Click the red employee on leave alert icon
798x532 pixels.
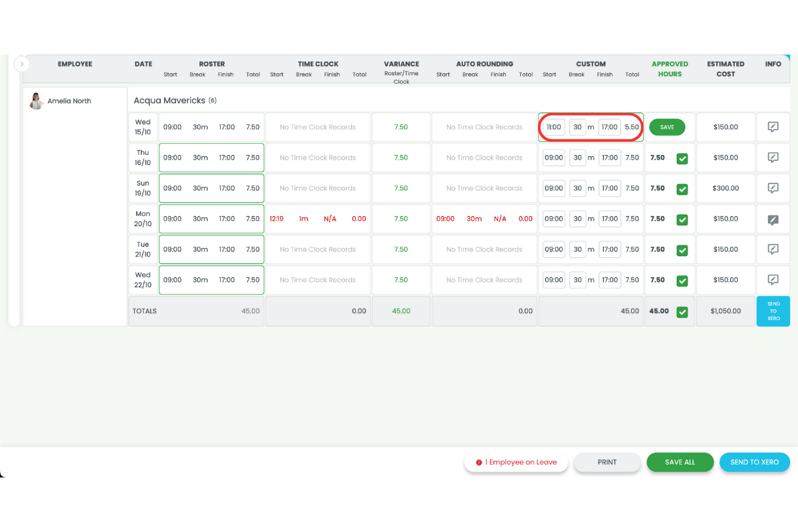[x=479, y=462]
